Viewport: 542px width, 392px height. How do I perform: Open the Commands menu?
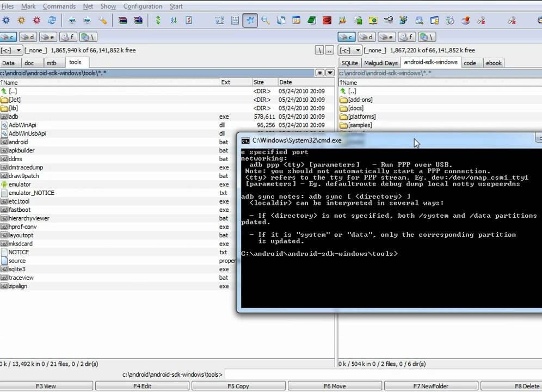[59, 6]
